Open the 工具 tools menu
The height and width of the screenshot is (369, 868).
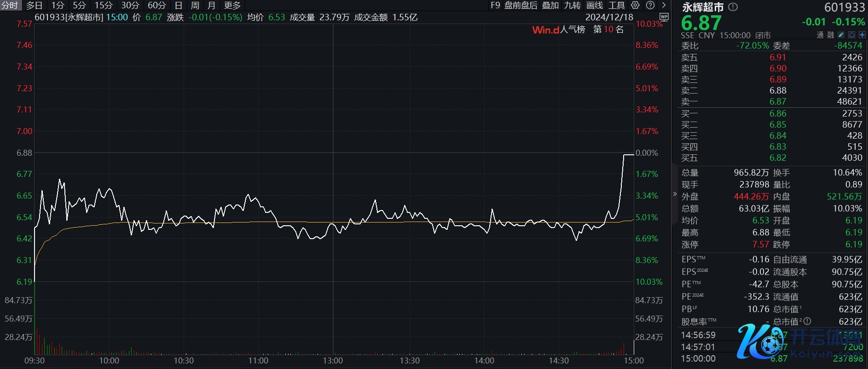pos(616,5)
